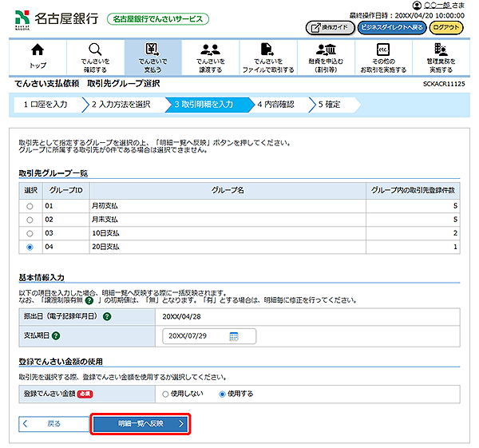Open でんさいをファイルで取引する file icon

pos(267,50)
